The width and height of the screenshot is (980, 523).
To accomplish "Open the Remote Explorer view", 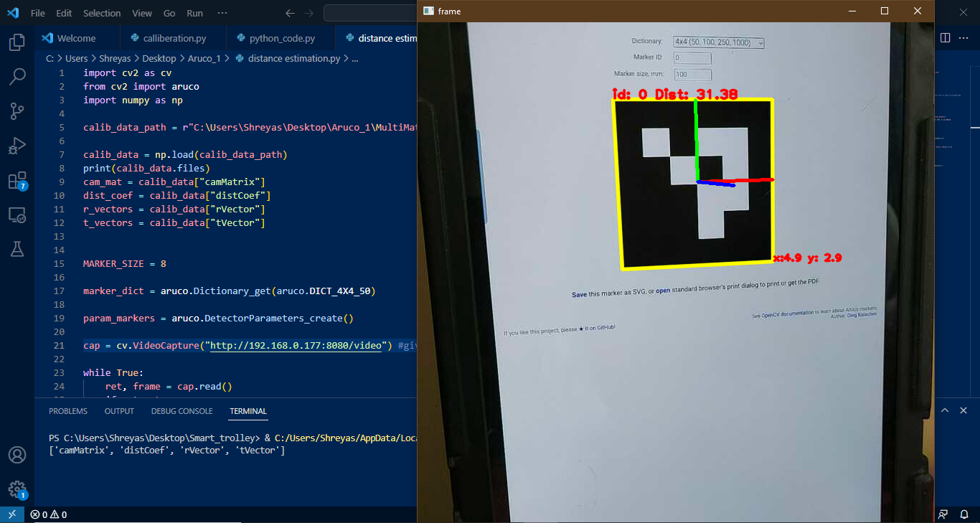I will [x=17, y=215].
